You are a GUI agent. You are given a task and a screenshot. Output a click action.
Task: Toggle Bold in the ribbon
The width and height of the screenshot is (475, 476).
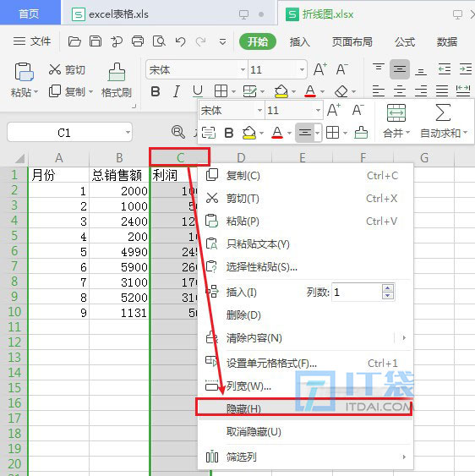click(x=156, y=91)
